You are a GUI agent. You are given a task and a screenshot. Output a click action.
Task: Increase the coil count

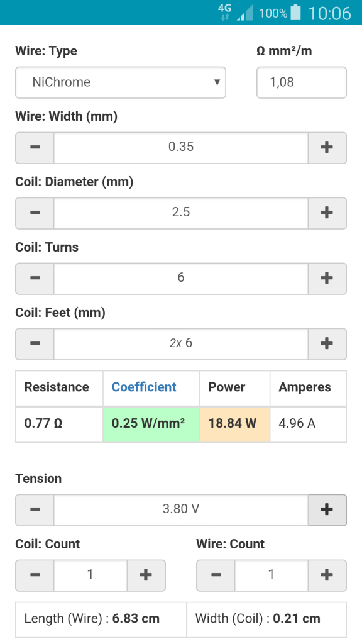146,575
